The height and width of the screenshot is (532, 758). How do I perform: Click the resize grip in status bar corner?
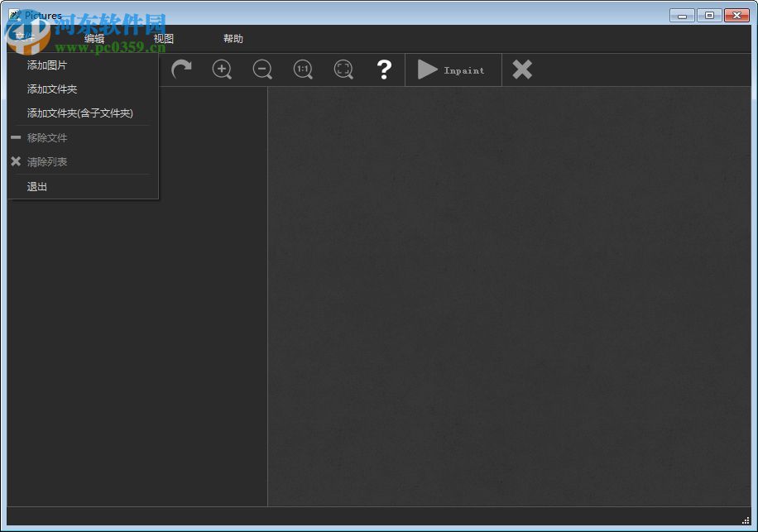tap(746, 520)
